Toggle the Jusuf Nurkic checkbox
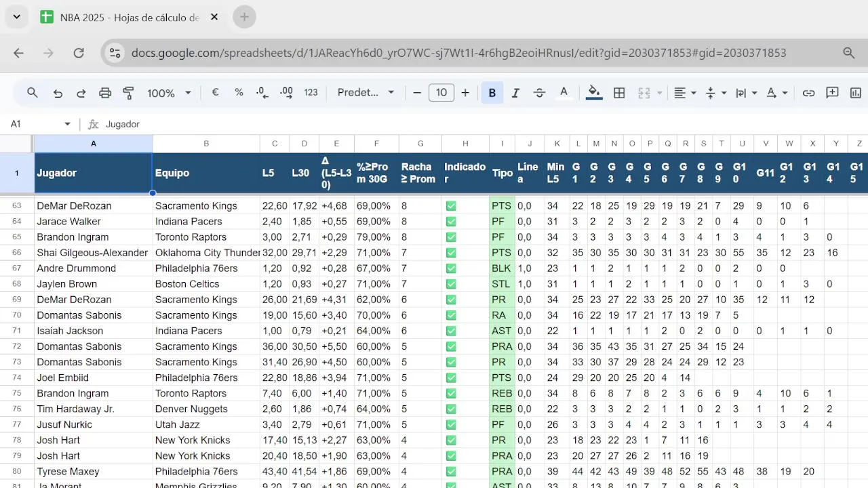Image resolution: width=868 pixels, height=488 pixels. 451,424
